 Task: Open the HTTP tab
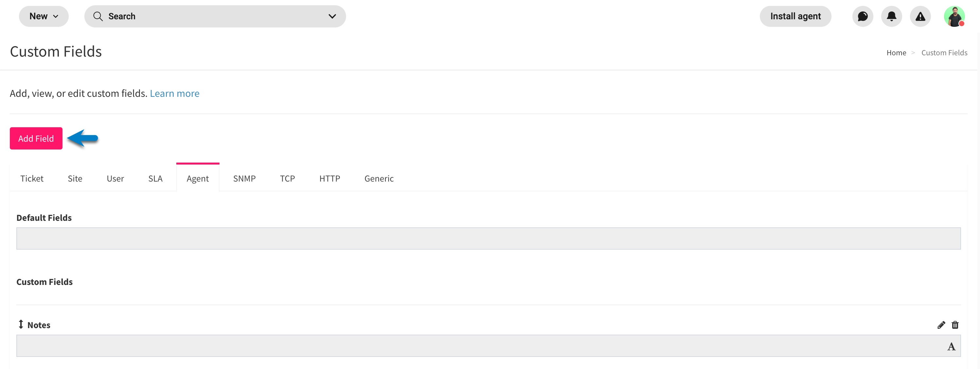(x=329, y=178)
